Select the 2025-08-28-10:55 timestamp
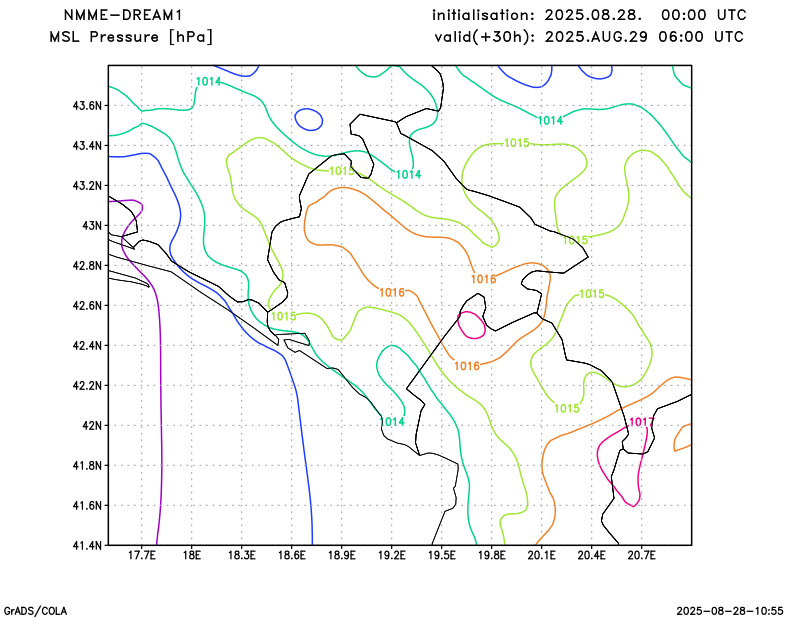Viewport: 800px width, 618px height. pos(730,611)
